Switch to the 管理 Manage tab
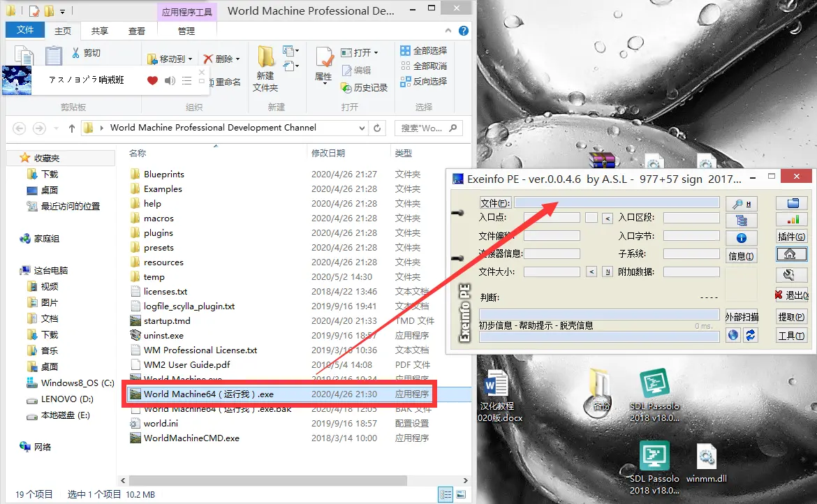Image resolution: width=817 pixels, height=504 pixels. tap(186, 31)
